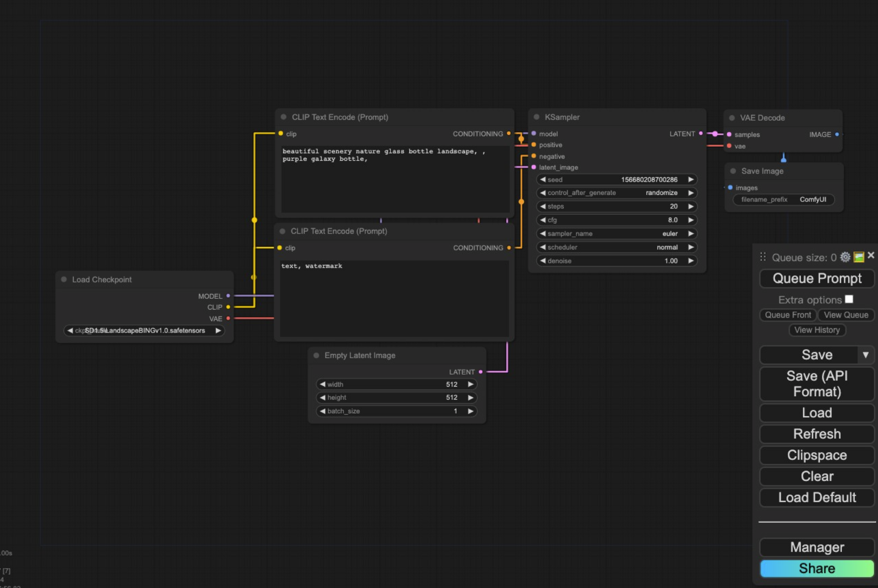Collapse the KSampler node via its dot
The width and height of the screenshot is (878, 588).
coord(537,117)
